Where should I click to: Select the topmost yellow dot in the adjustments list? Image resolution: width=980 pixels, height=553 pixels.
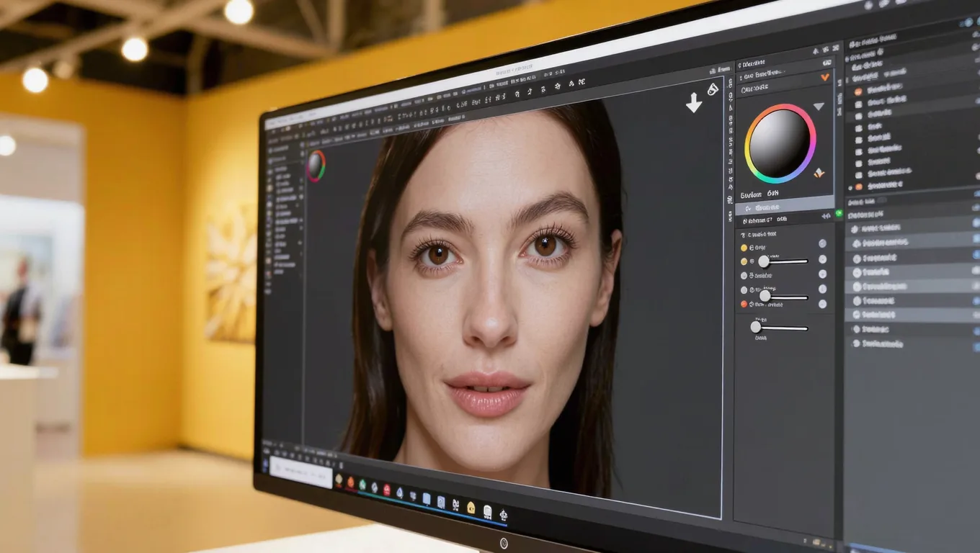coord(744,248)
